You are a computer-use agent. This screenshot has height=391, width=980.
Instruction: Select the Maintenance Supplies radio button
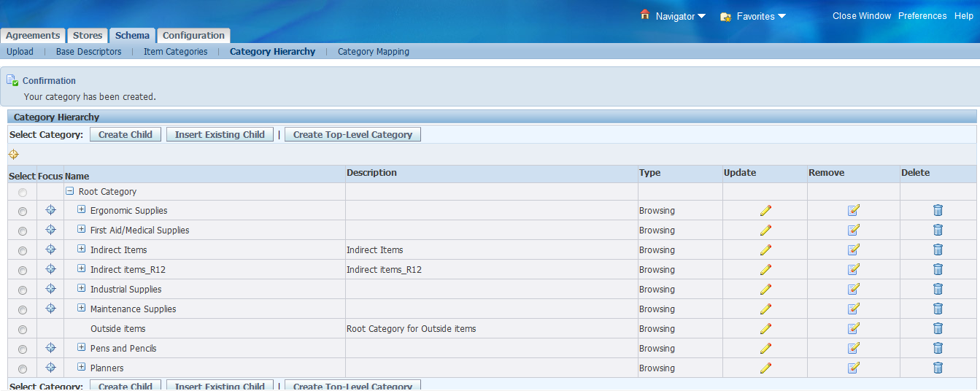click(x=23, y=310)
